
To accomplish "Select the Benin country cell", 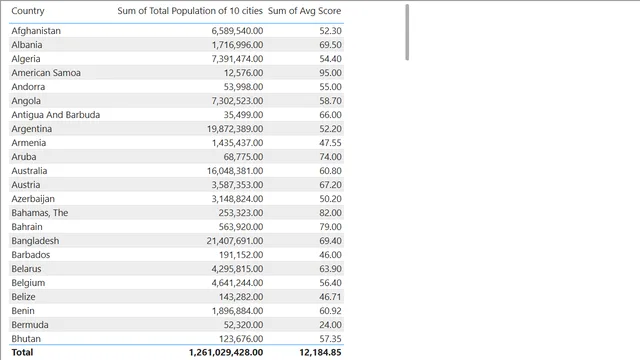I will pos(23,311).
